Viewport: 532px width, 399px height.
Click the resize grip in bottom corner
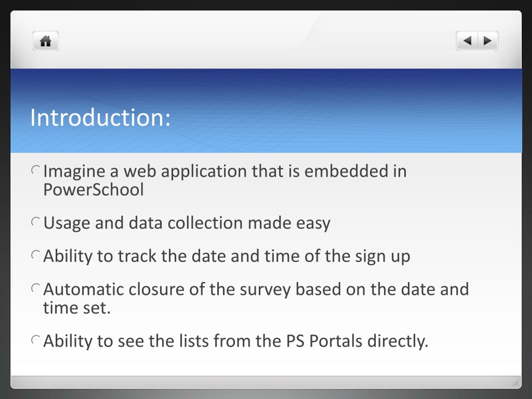pyautogui.click(x=515, y=383)
